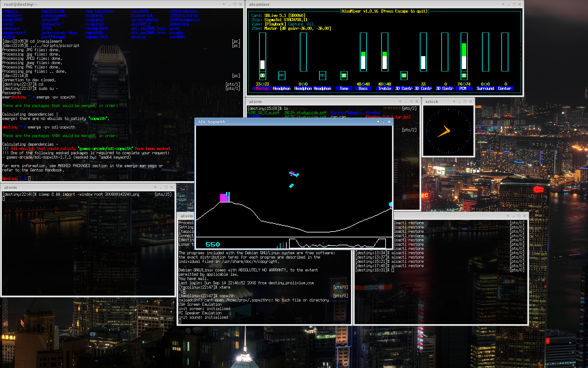Click the magenta building on the Sopwith hill
This screenshot has width=588, height=368.
click(225, 197)
